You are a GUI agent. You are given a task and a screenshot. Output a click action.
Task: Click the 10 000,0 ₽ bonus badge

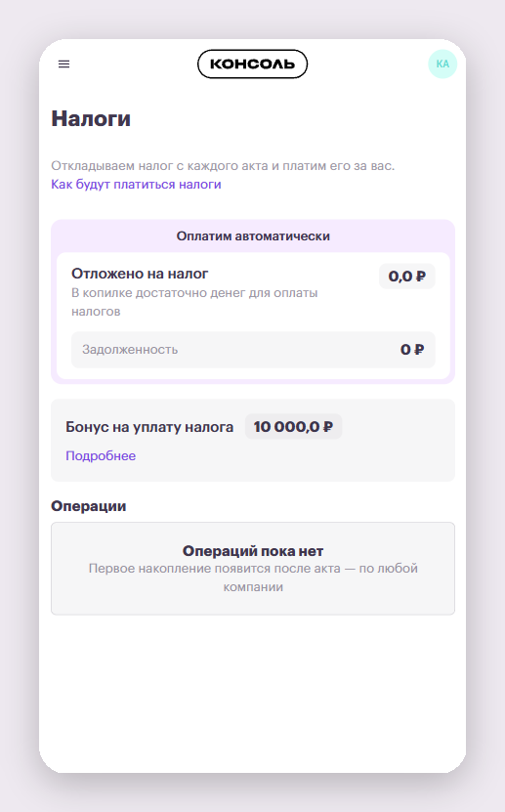click(293, 427)
